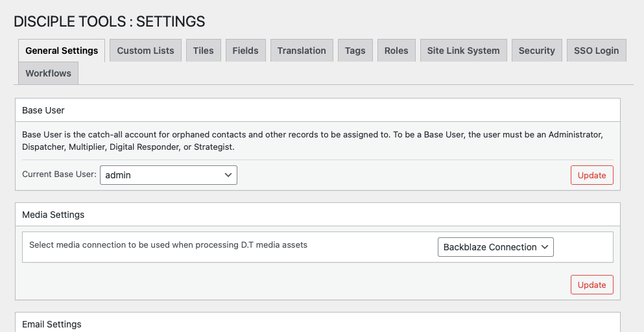Click Update in the Media Settings section
Screen dimensions: 644x332
(x=592, y=285)
